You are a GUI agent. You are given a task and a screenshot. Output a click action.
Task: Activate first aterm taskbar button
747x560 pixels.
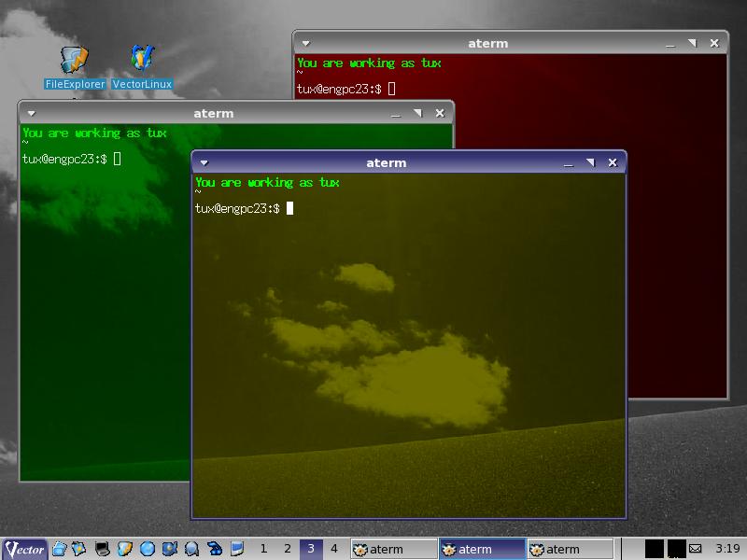pyautogui.click(x=393, y=549)
